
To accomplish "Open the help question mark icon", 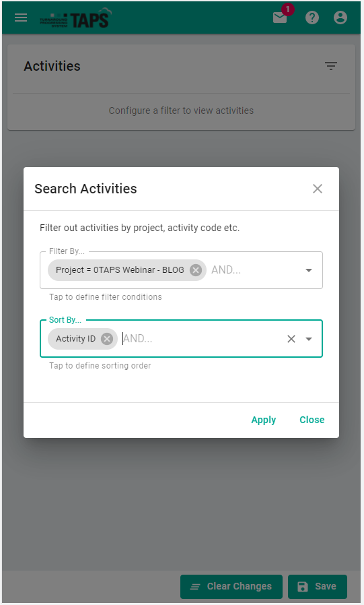I will (x=312, y=18).
